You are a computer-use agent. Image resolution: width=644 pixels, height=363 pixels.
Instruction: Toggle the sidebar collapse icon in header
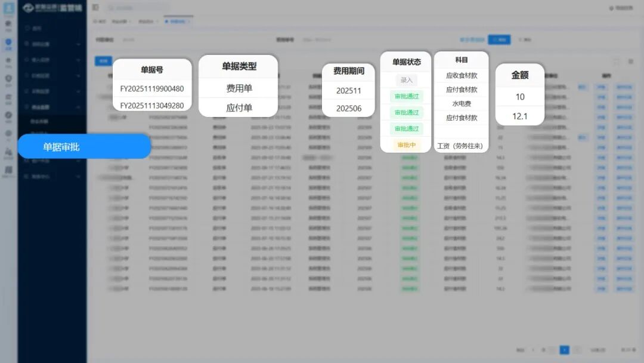95,7
